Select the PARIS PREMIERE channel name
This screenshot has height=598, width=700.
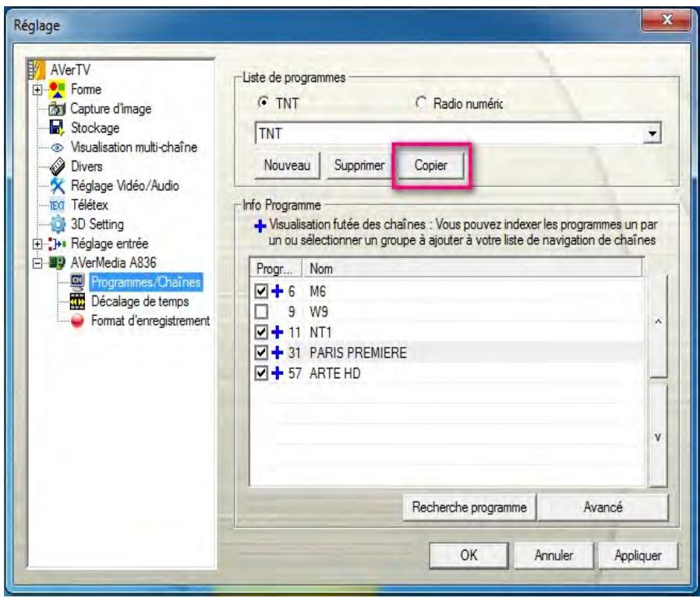click(358, 353)
